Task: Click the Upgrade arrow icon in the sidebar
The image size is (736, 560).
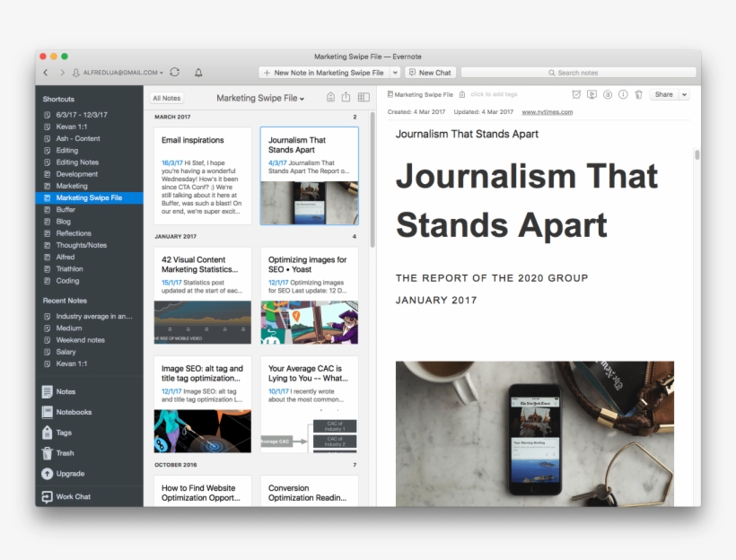Action: coord(48,474)
